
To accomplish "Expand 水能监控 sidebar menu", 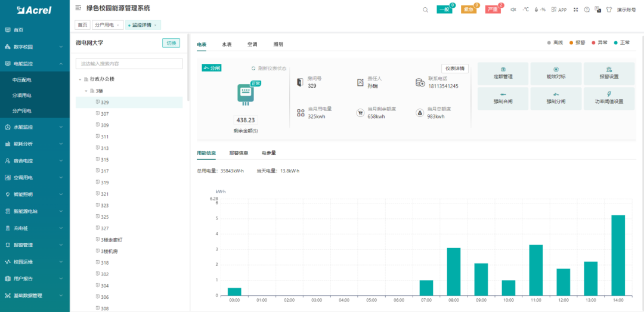I will tap(35, 127).
